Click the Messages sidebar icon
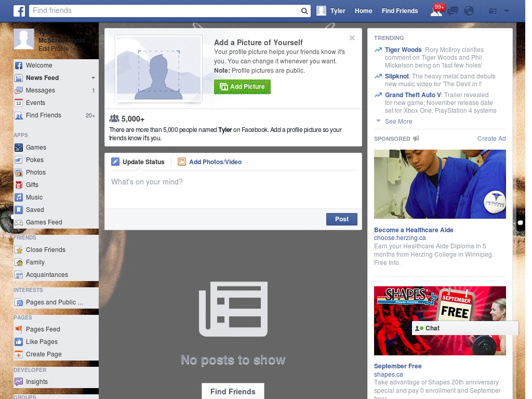 (x=19, y=90)
